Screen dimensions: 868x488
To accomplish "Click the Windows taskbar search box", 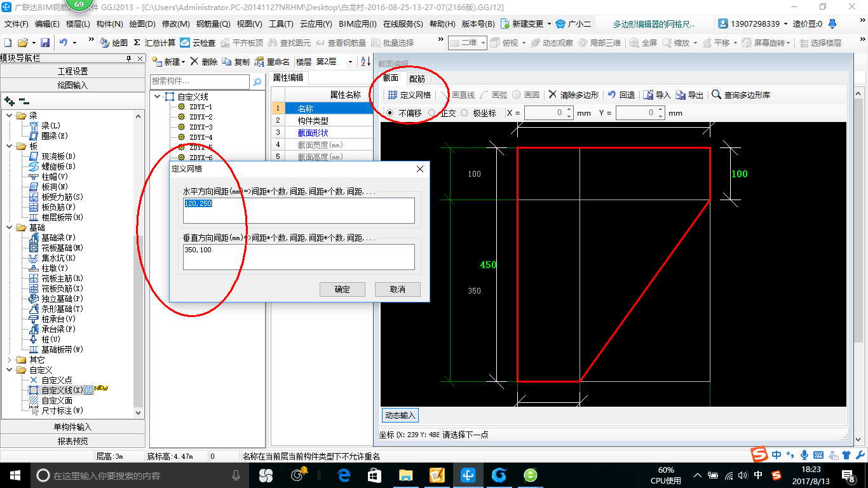I will click(140, 475).
